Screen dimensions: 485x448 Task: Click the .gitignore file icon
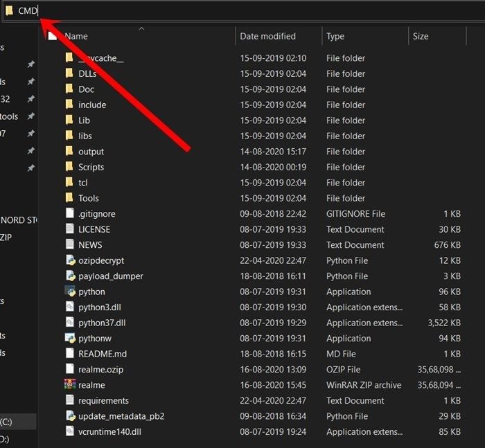(70, 213)
